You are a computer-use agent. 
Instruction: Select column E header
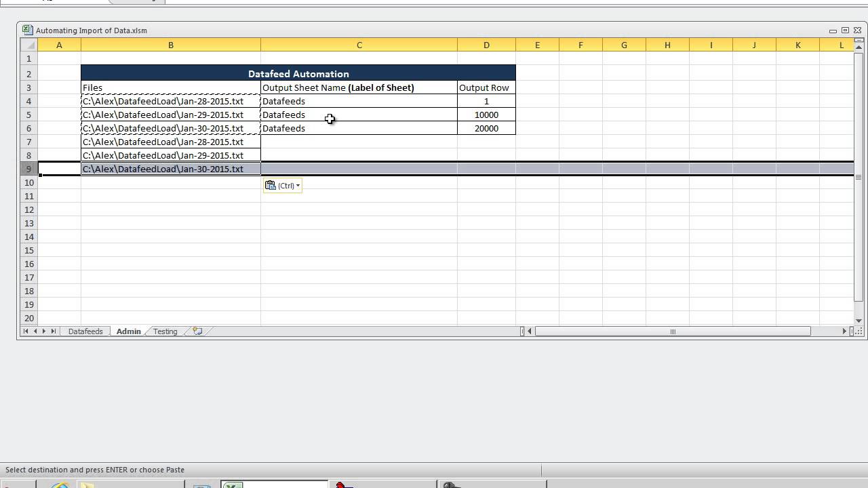[x=537, y=45]
